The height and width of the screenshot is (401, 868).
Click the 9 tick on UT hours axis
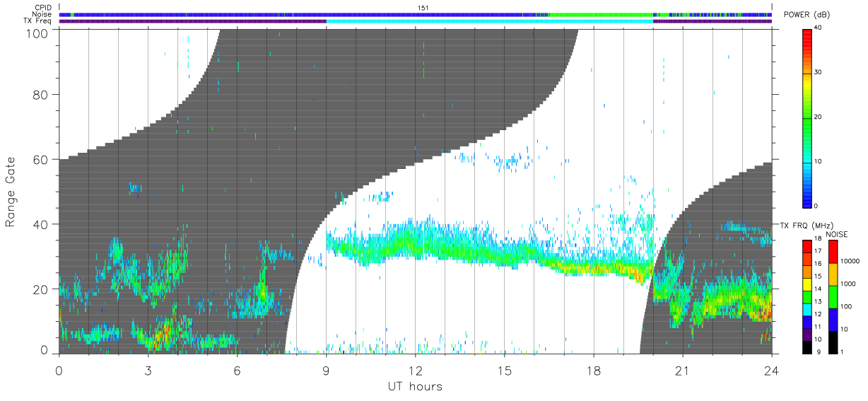pos(326,371)
